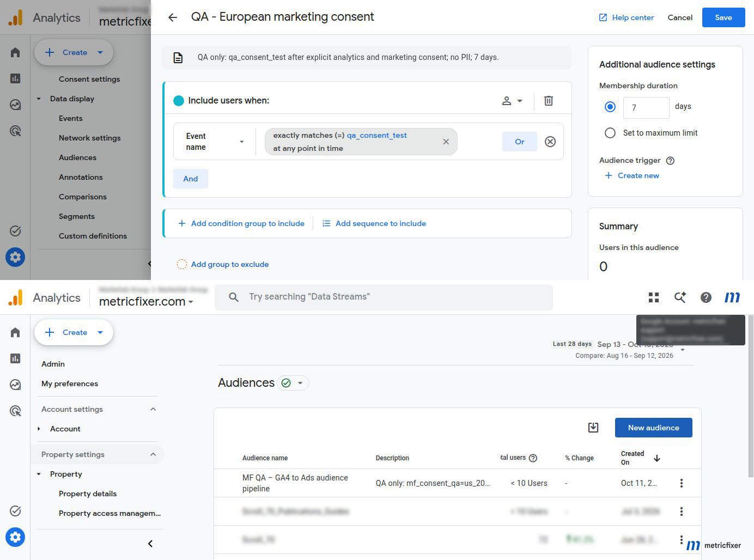Expand the Account tree item
Screen dimensions: 754x560
[x=39, y=429]
